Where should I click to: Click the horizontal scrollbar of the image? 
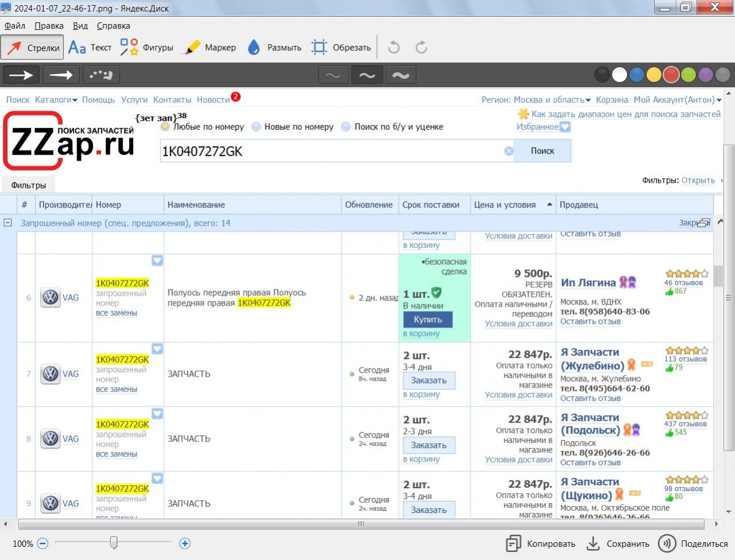[361, 524]
